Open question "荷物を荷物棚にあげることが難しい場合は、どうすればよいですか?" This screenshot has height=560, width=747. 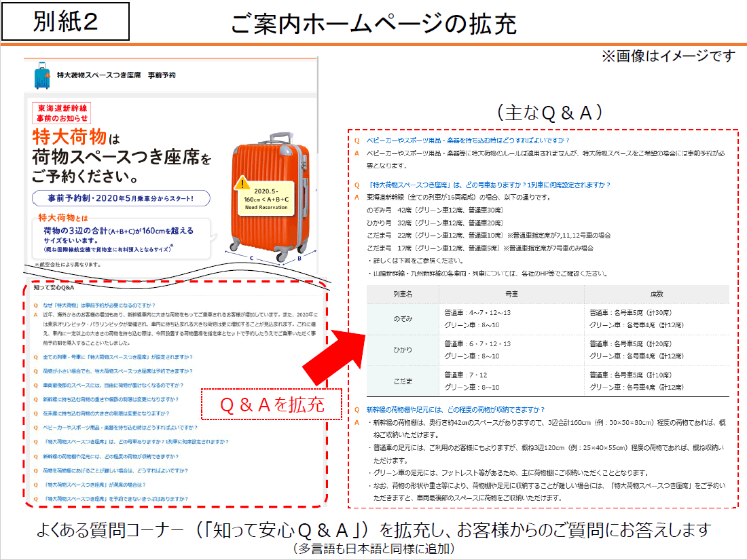pyautogui.click(x=115, y=470)
